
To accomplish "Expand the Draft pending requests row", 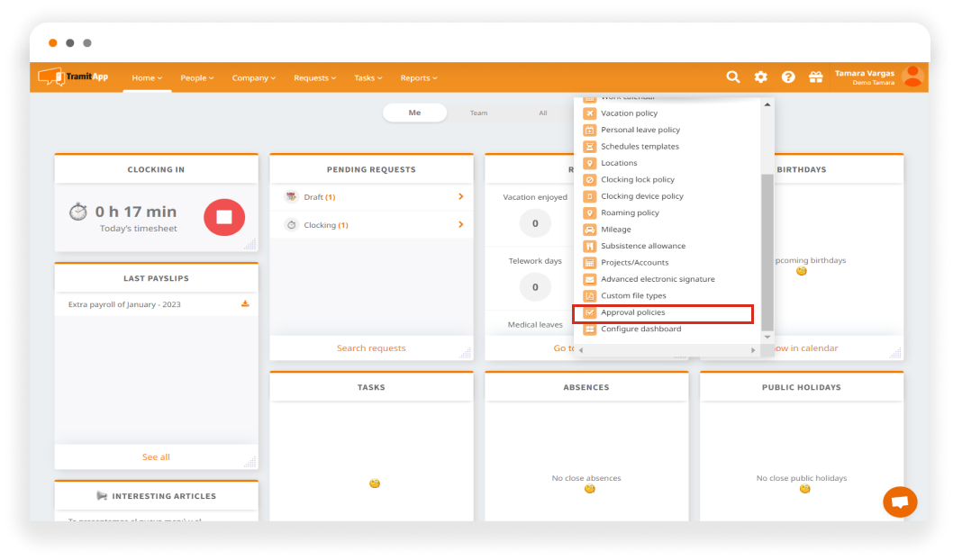I will pyautogui.click(x=460, y=197).
